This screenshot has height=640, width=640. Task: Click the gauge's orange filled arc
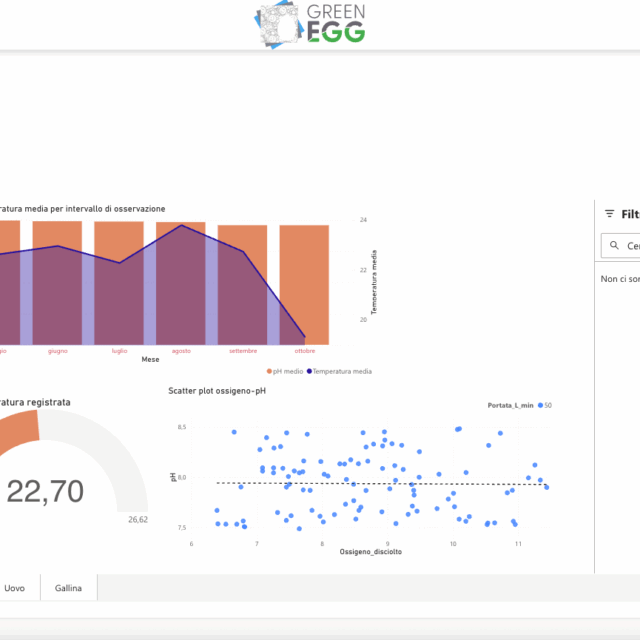(x=18, y=427)
